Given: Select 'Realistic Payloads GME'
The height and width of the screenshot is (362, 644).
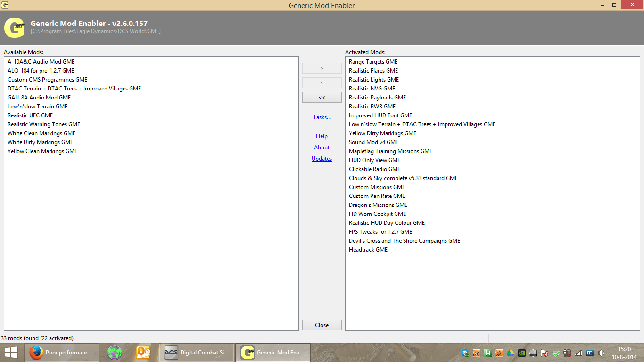Looking at the screenshot, I should (377, 98).
